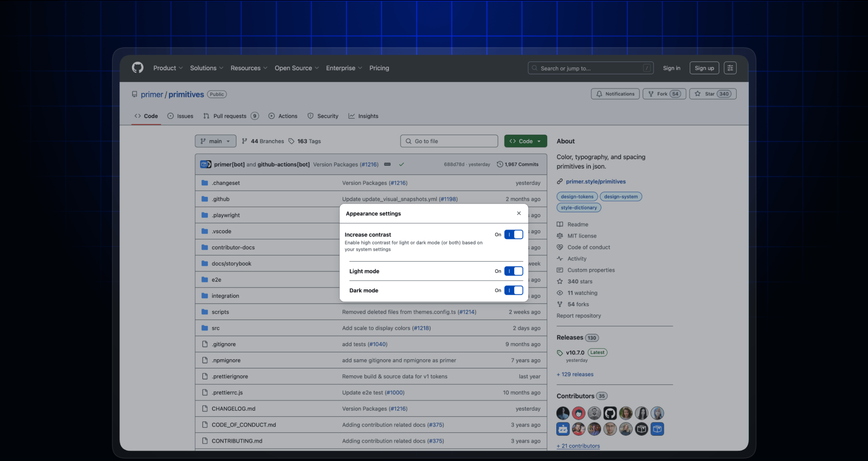The width and height of the screenshot is (868, 461).
Task: Click the docs/storybook folder icon
Action: click(x=205, y=263)
